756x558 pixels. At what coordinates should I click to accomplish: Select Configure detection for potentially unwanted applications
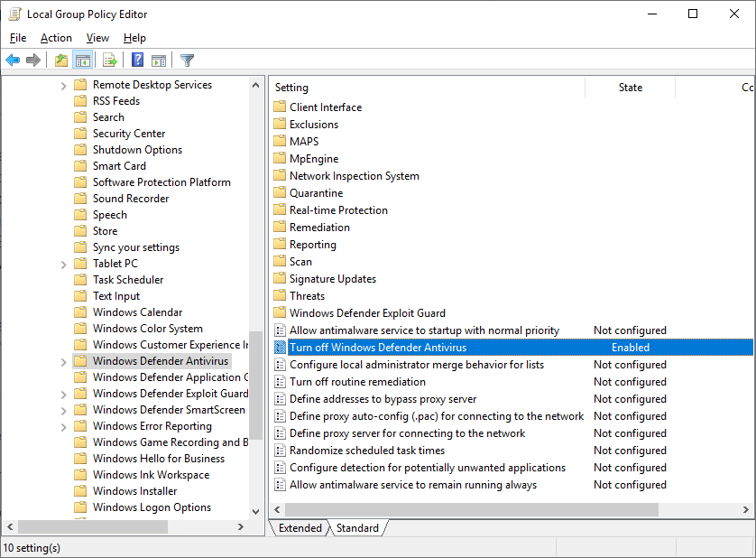pos(428,467)
